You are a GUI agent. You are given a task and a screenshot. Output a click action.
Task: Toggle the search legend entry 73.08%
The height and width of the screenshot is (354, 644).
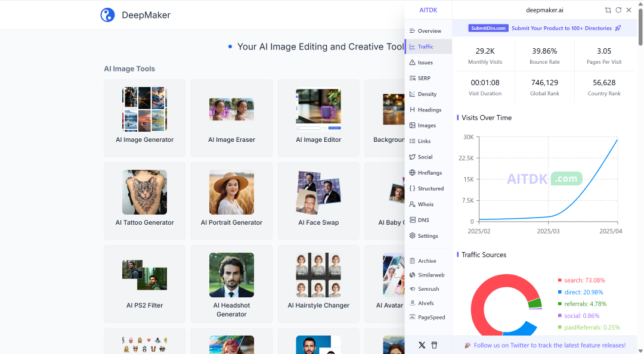tap(581, 281)
